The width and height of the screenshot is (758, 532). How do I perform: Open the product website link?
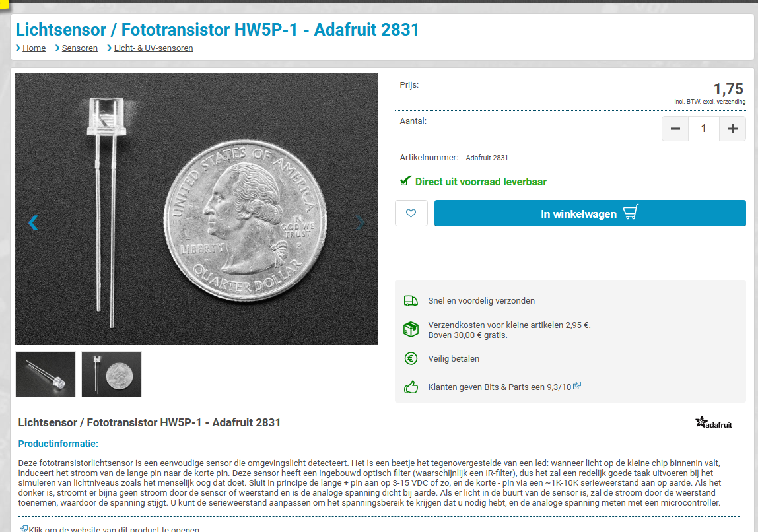coord(114,529)
